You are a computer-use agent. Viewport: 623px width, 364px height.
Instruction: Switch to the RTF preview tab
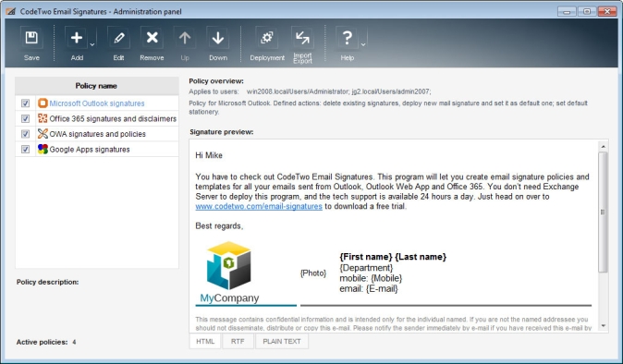(238, 342)
